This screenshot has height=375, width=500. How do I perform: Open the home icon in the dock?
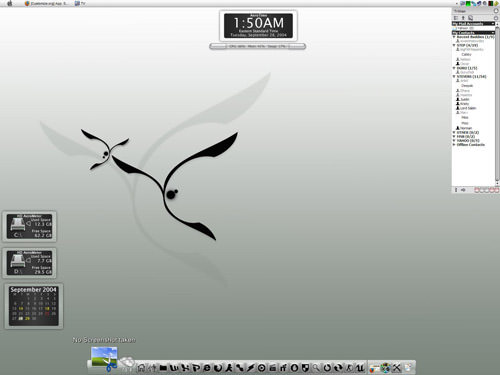coord(141,368)
